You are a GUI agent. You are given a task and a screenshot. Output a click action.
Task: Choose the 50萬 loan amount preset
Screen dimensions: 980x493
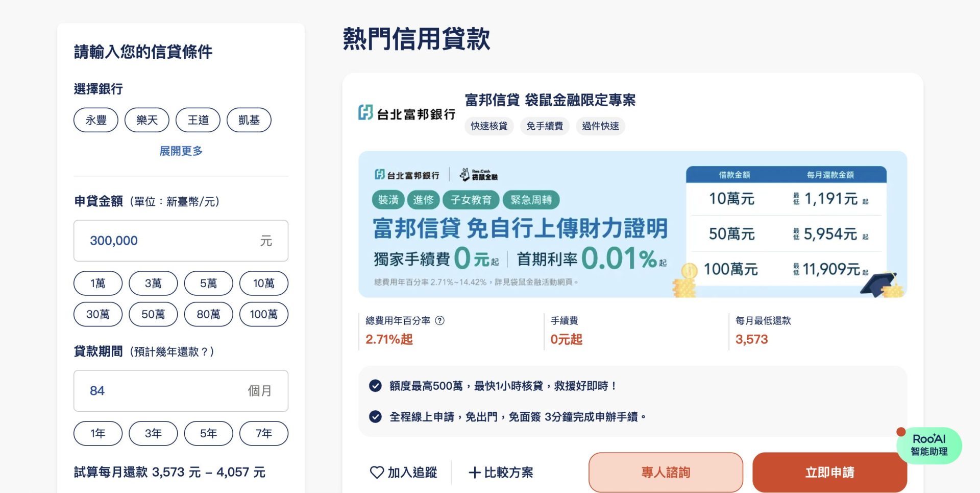(153, 314)
